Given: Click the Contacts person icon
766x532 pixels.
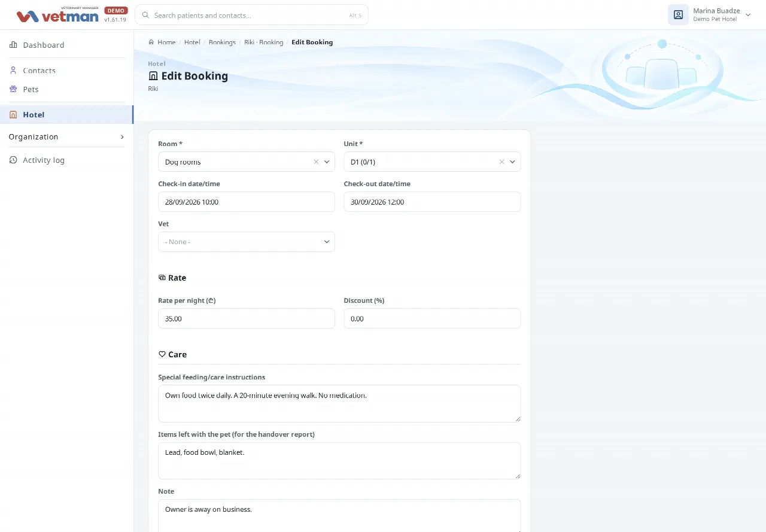Looking at the screenshot, I should tap(13, 70).
